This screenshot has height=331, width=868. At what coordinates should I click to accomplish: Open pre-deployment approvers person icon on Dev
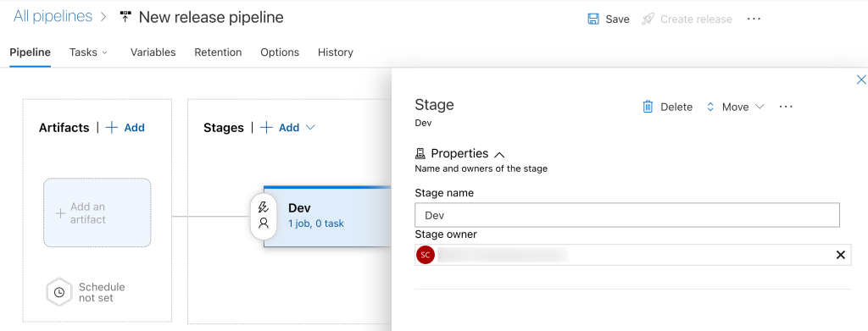[x=264, y=223]
